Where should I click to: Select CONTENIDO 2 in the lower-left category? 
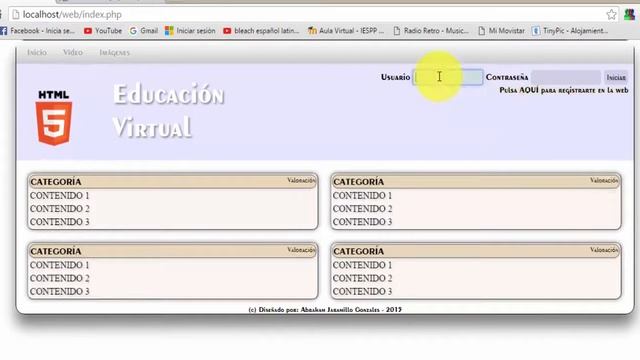pyautogui.click(x=60, y=278)
